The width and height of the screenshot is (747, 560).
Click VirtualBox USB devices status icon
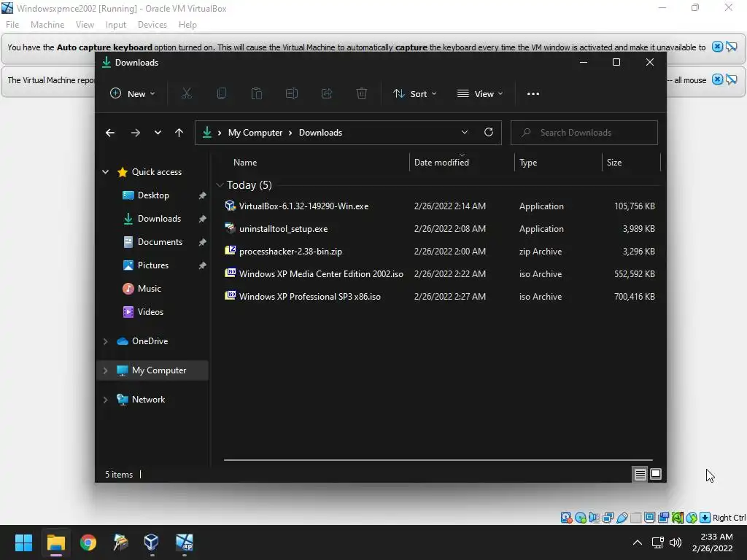click(622, 518)
